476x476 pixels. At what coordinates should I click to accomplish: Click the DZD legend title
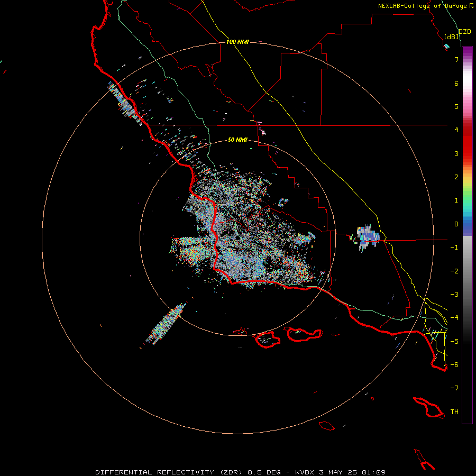pos(464,32)
